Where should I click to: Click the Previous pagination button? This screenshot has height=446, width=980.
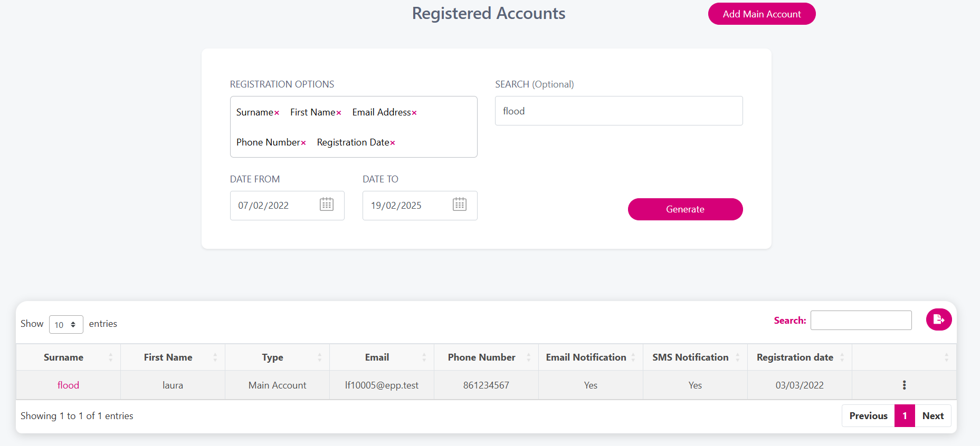click(868, 416)
